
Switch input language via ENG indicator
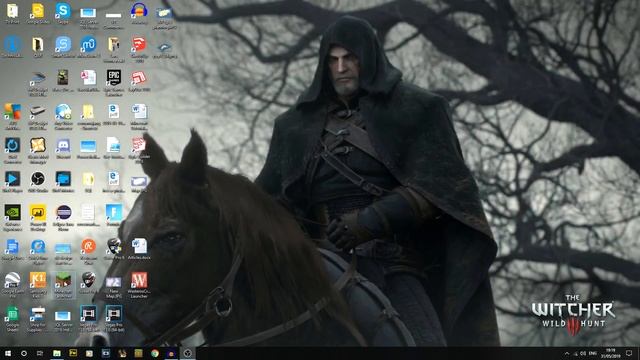(x=593, y=353)
